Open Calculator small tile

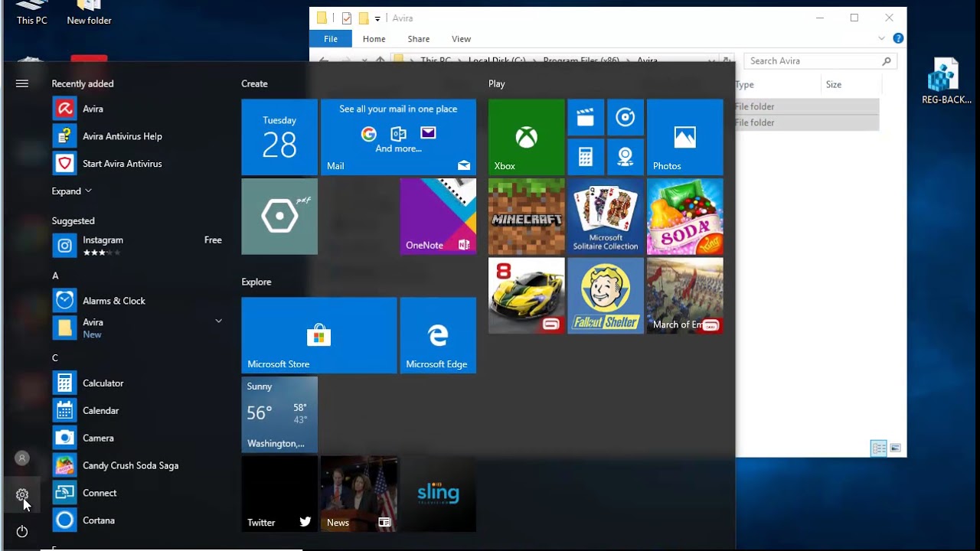[586, 157]
